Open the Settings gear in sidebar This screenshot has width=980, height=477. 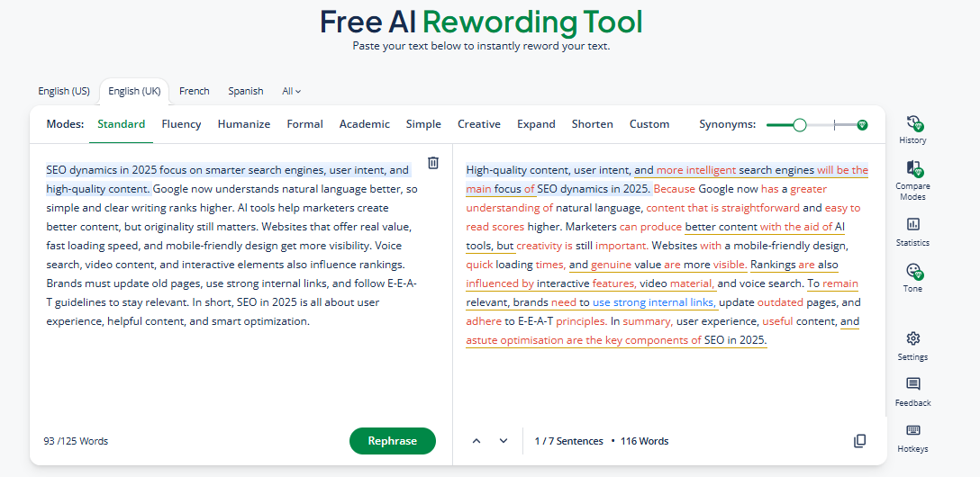click(913, 338)
